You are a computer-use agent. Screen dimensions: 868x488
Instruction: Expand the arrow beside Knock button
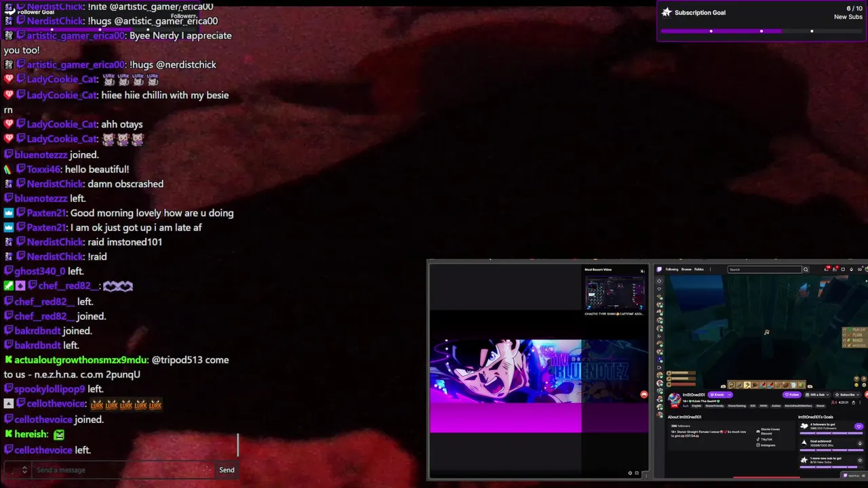pos(730,394)
